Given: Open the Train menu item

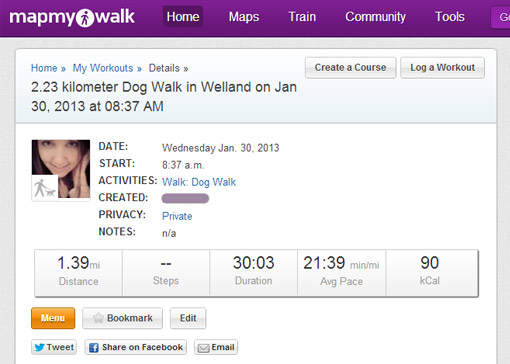Looking at the screenshot, I should pyautogui.click(x=302, y=17).
